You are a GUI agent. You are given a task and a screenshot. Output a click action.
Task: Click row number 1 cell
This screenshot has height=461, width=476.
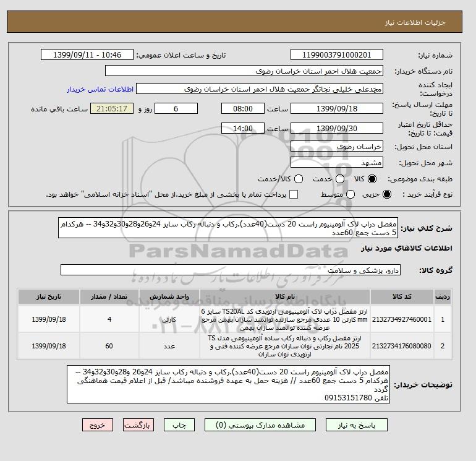[x=443, y=319]
